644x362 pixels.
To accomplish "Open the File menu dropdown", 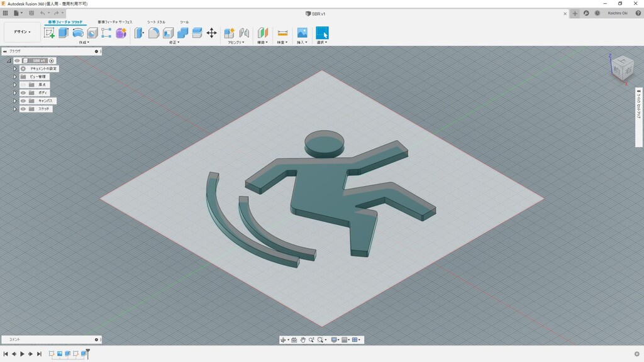I will pos(18,13).
